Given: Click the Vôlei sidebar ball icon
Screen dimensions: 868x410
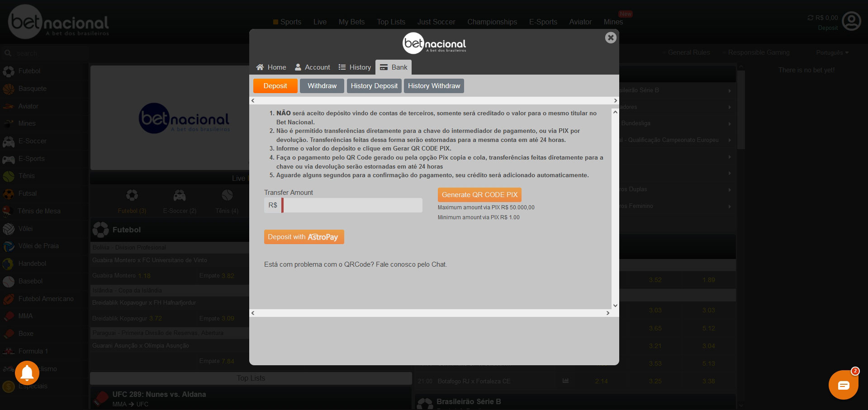Looking at the screenshot, I should point(9,229).
